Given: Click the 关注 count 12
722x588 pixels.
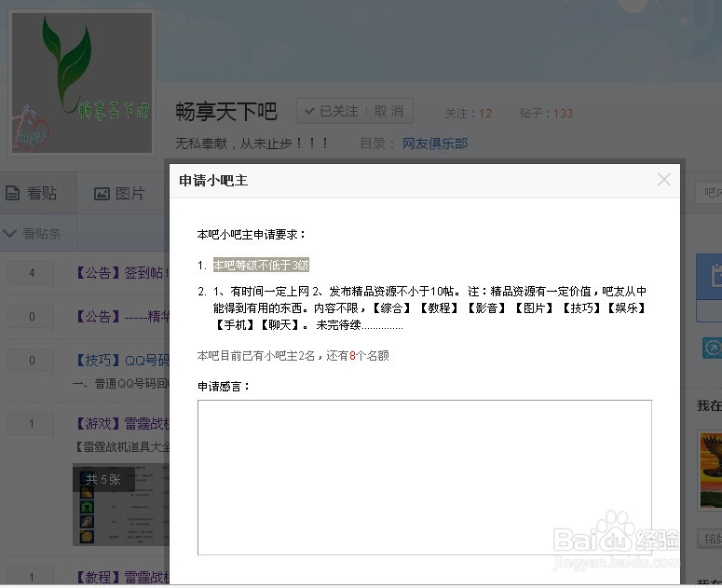Looking at the screenshot, I should point(484,114).
